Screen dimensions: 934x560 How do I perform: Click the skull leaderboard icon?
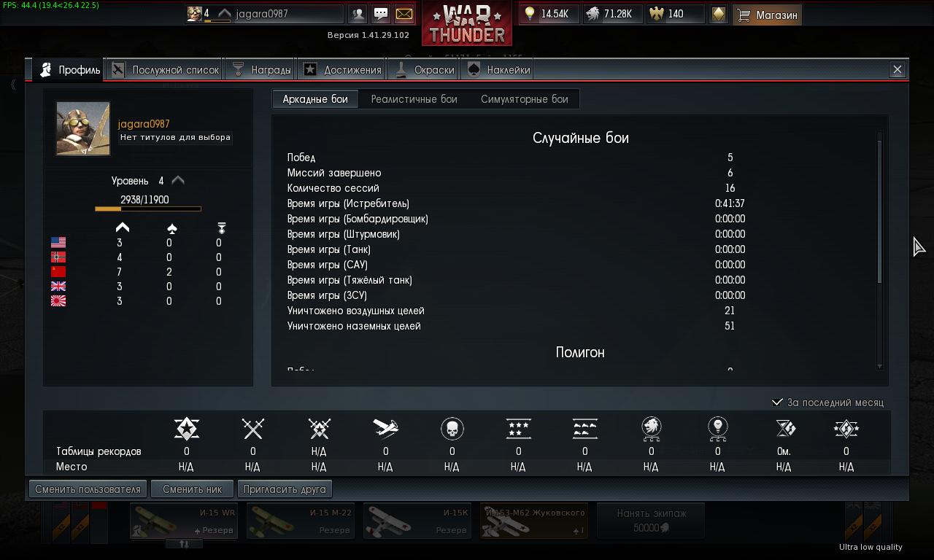pyautogui.click(x=452, y=429)
